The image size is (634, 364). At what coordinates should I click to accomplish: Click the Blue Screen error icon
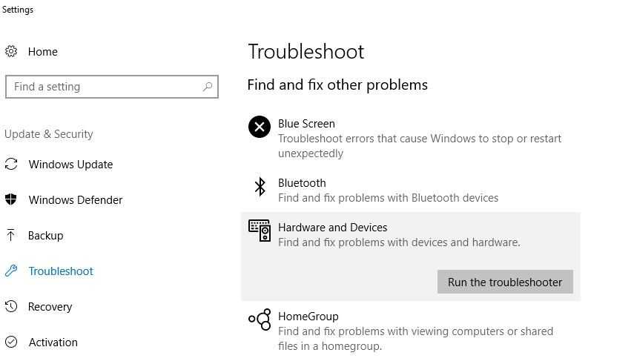point(260,127)
